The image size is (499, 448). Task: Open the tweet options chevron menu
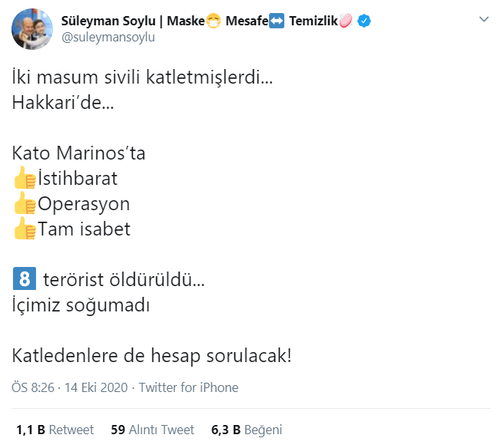(x=484, y=18)
